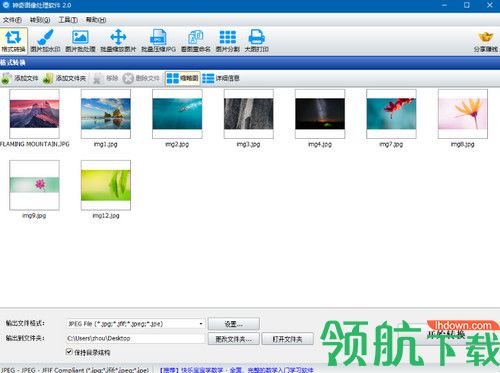Open the 转到(G) menu
The height and width of the screenshot is (373, 500).
(40, 20)
